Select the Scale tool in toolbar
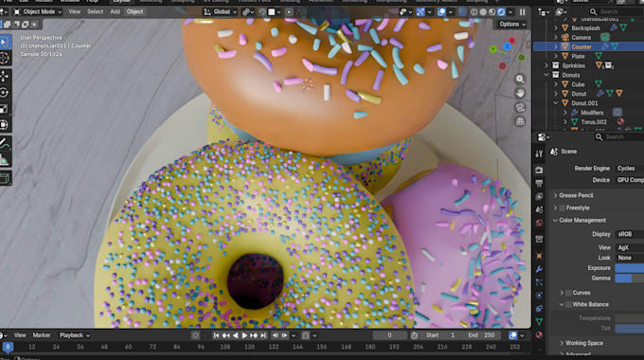The height and width of the screenshot is (360, 644). [x=5, y=109]
